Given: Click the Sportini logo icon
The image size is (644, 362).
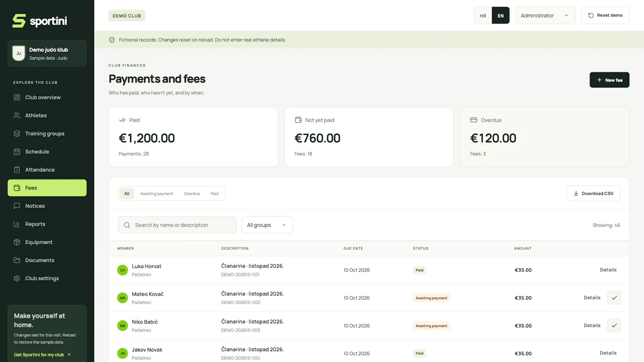Looking at the screenshot, I should tap(19, 21).
